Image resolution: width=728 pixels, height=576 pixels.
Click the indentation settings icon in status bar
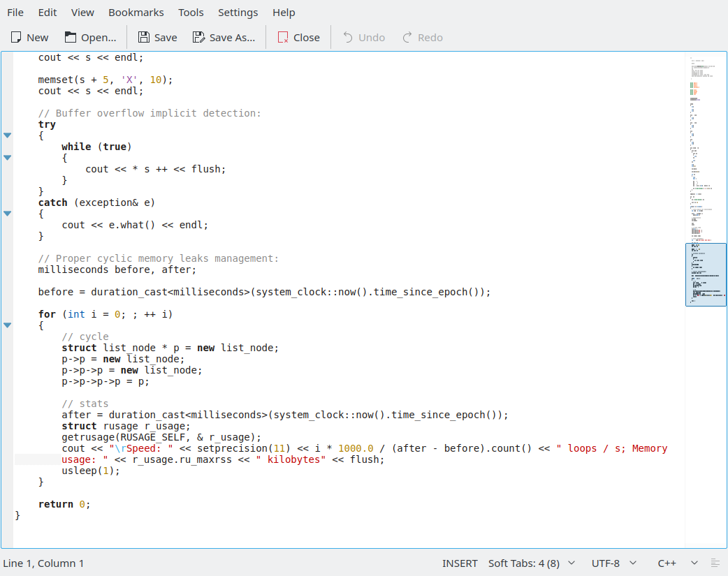pos(714,563)
